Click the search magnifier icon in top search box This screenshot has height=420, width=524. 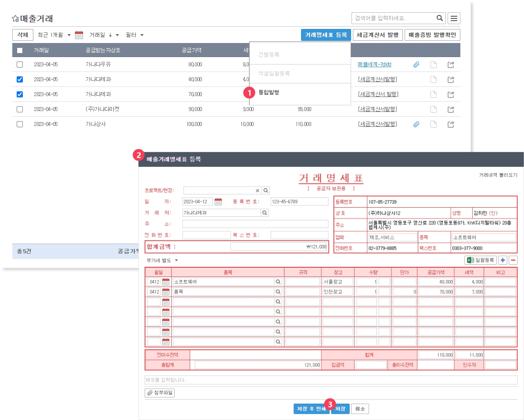[x=439, y=18]
